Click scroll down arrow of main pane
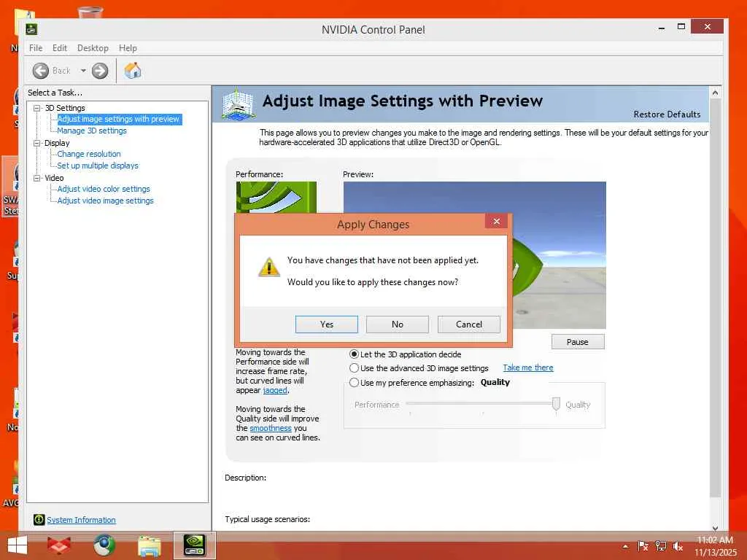Image resolution: width=747 pixels, height=560 pixels. tap(715, 527)
